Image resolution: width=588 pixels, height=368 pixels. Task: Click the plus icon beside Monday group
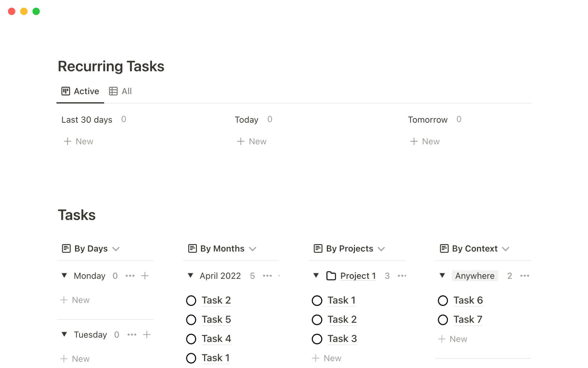145,276
